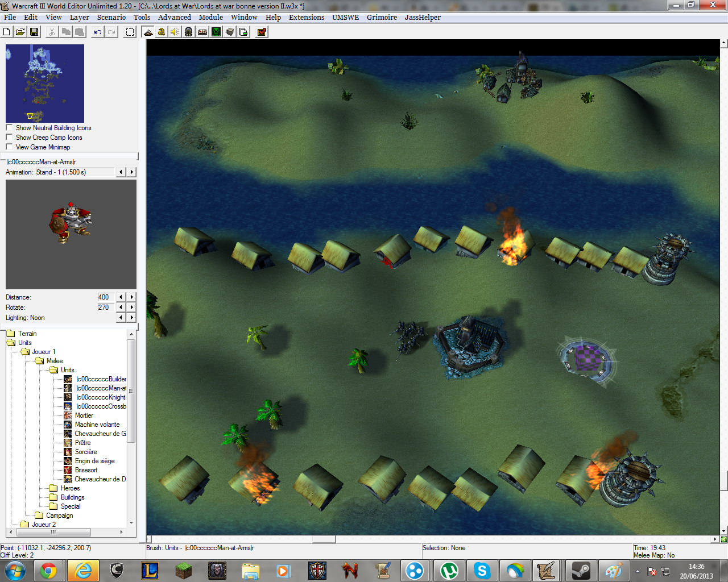Toggle Show Creep Camp Icons checkbox
The width and height of the screenshot is (728, 582).
tap(9, 138)
